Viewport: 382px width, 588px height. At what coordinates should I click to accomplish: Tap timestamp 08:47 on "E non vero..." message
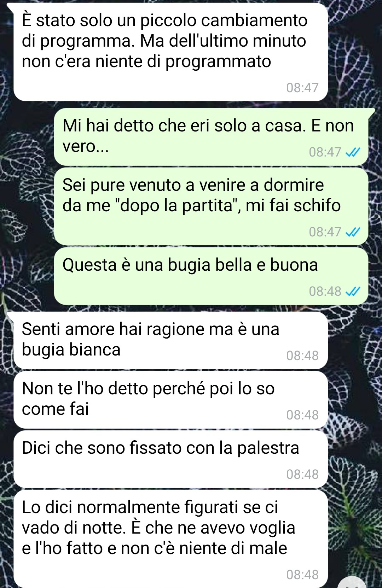click(325, 152)
